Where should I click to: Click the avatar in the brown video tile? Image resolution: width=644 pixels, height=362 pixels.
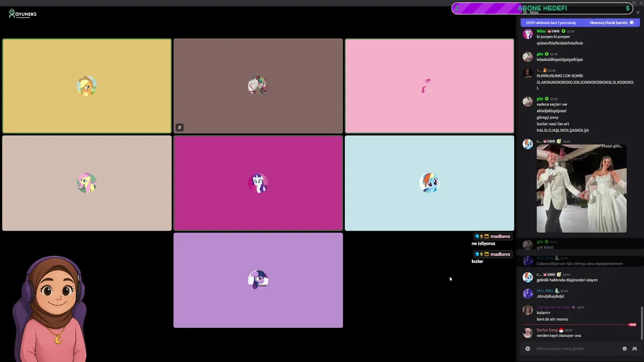tap(258, 86)
